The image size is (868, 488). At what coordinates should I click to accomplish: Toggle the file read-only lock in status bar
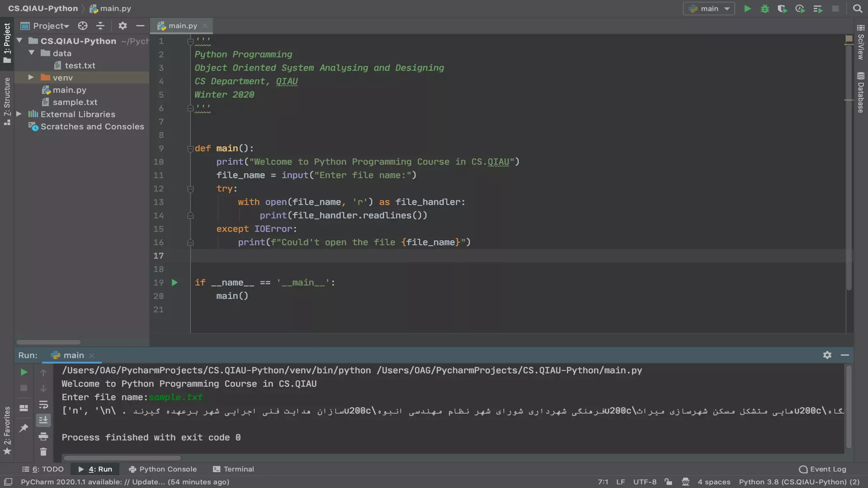668,482
